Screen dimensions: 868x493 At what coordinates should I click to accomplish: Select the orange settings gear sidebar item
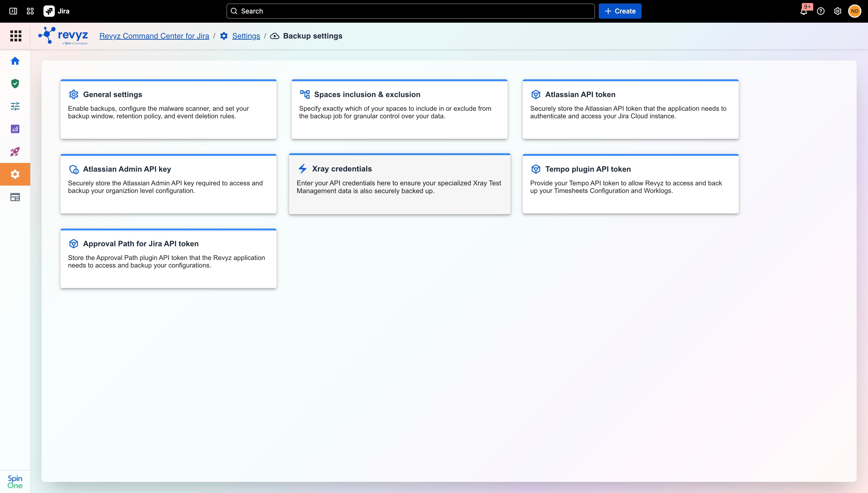[x=15, y=174]
